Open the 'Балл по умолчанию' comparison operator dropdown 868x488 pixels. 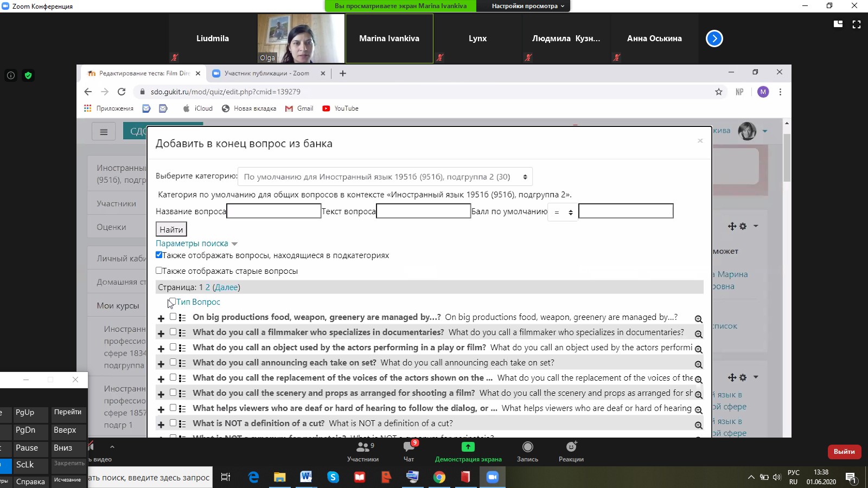(x=563, y=212)
